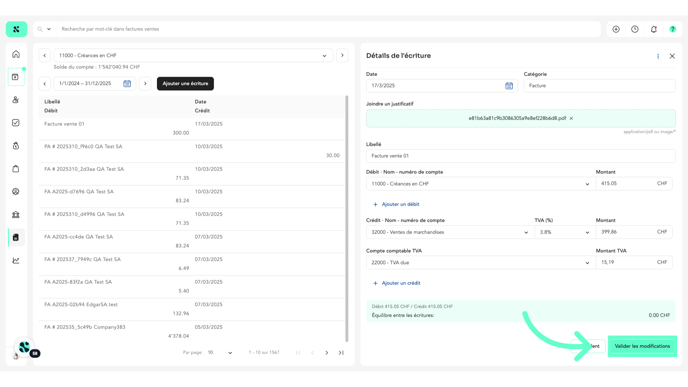Go to next page of entries
This screenshot has height=387, width=688.
[326, 353]
